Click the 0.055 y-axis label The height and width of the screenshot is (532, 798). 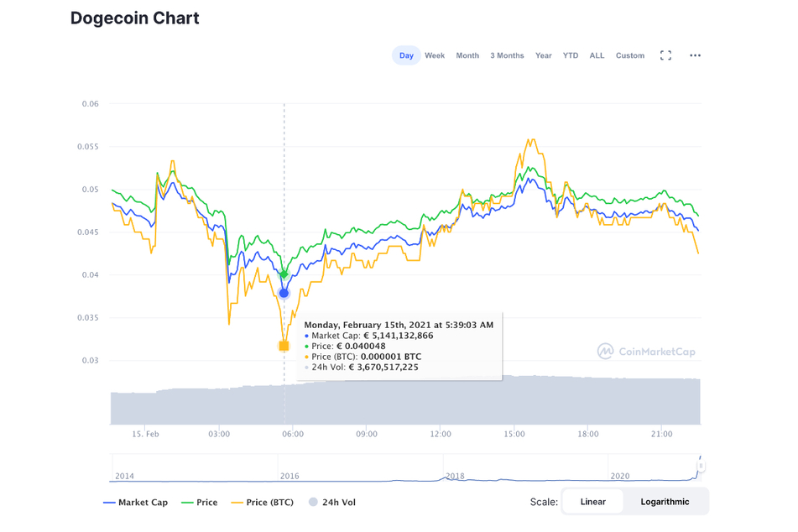(88, 147)
